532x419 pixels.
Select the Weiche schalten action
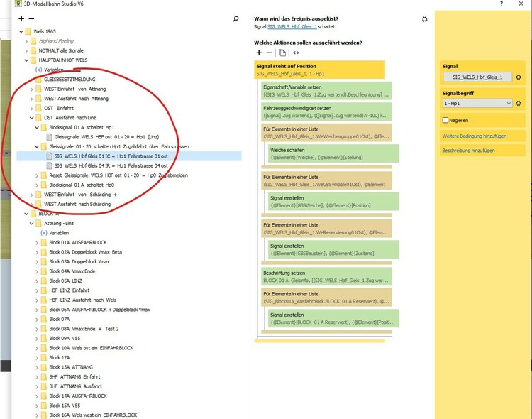coord(333,153)
